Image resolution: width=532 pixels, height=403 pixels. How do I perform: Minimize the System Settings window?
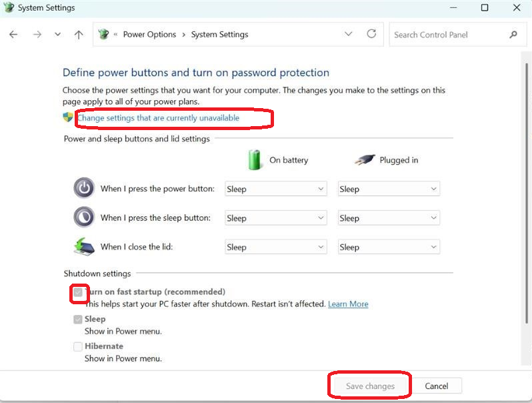click(453, 7)
